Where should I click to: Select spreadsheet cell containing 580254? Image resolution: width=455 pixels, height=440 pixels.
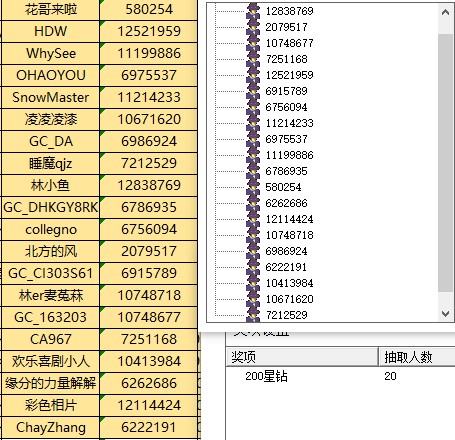coord(149,9)
